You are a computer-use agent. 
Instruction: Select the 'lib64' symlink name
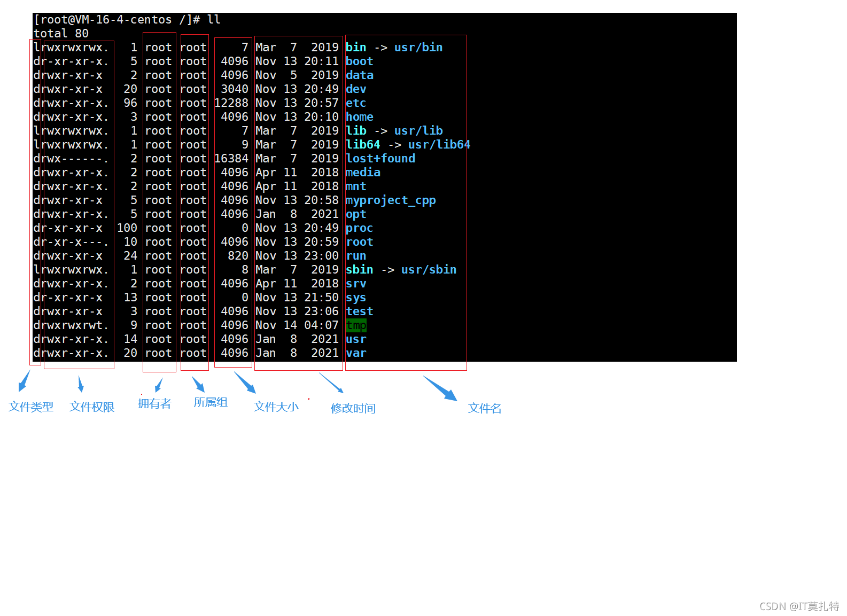363,145
